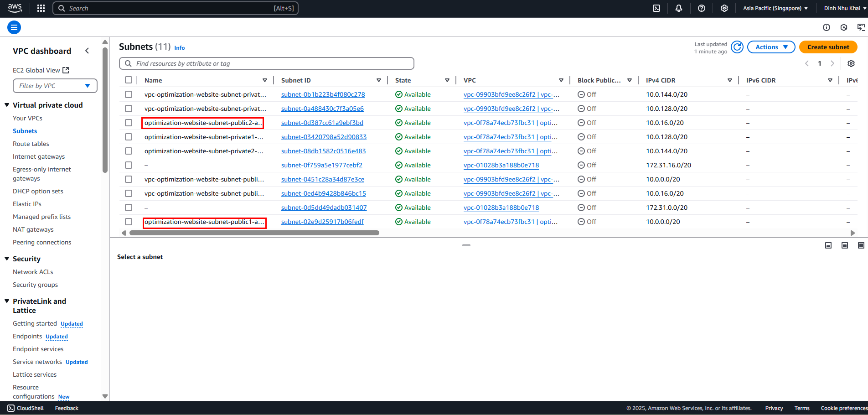Set details panel to half height

point(845,245)
